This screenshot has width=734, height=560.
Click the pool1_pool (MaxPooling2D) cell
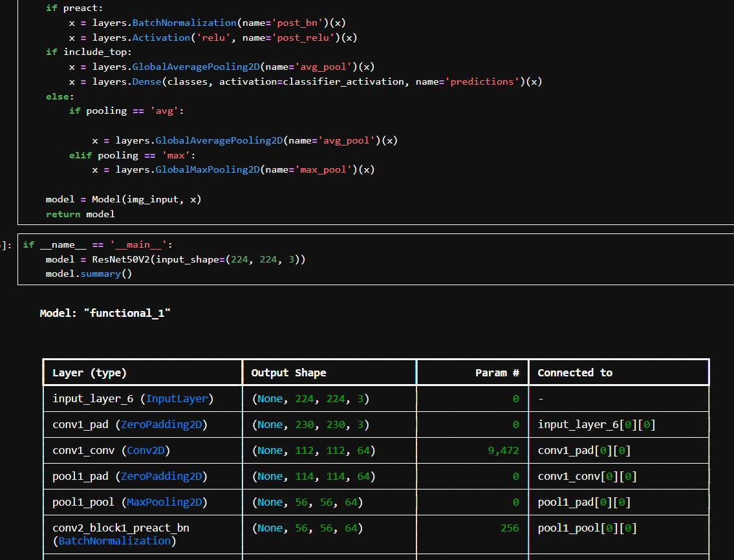pyautogui.click(x=143, y=502)
